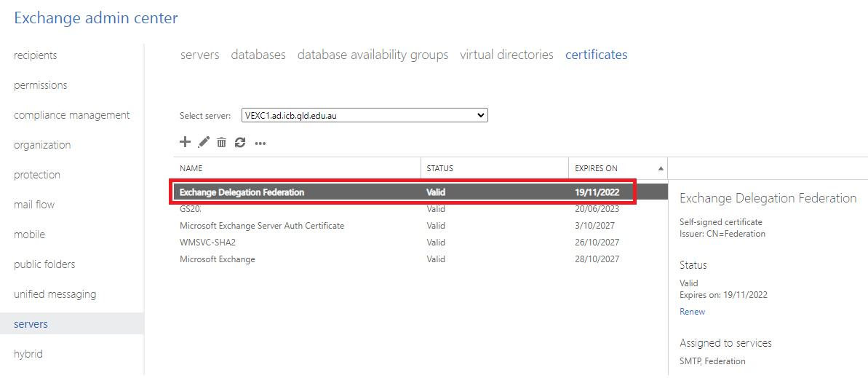Go to database availability groups tab
This screenshot has width=868, height=378.
[x=373, y=55]
